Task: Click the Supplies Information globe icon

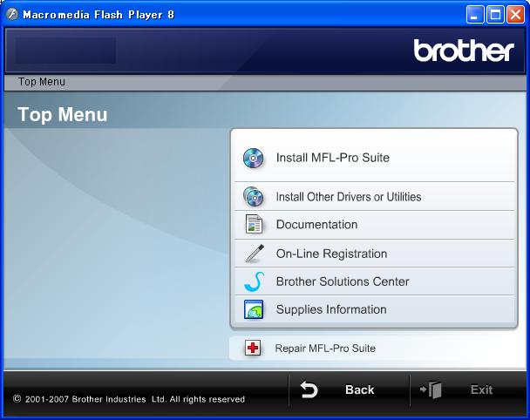Action: (x=254, y=309)
